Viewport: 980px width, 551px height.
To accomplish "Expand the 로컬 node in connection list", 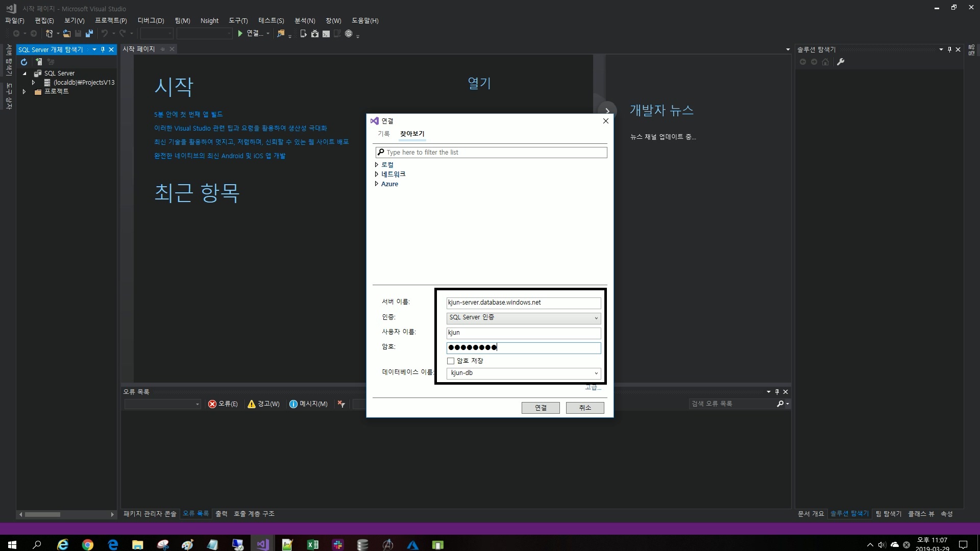I will (x=377, y=165).
